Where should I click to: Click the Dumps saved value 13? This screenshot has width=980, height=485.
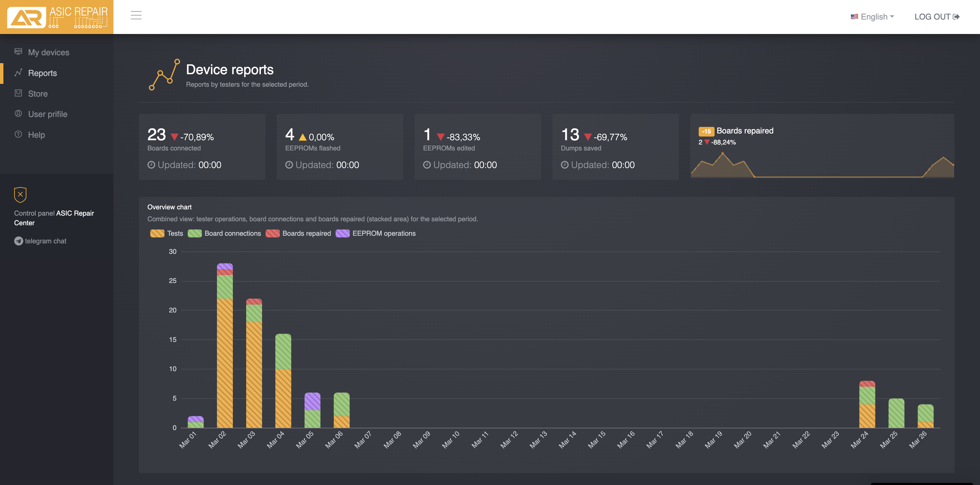click(570, 135)
